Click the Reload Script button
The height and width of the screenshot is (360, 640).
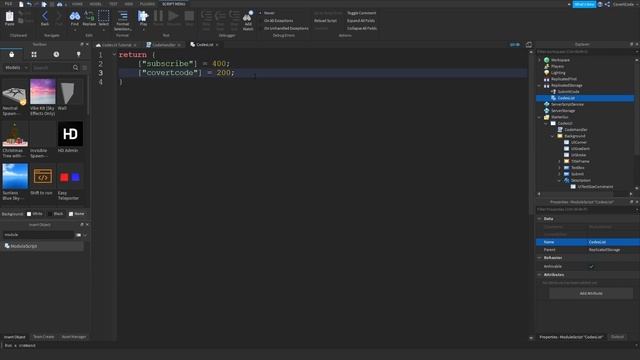coord(325,20)
